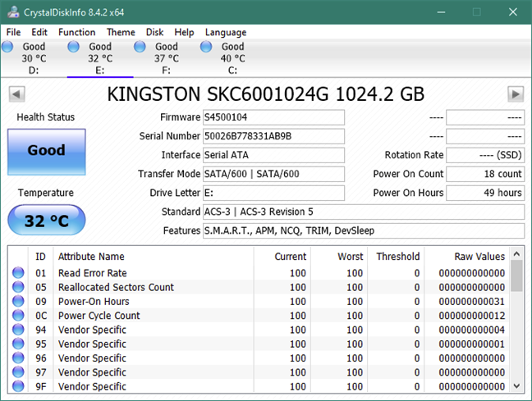Viewport: 532px width, 401px height.
Task: Go to next disk with right arrow
Action: tap(516, 93)
